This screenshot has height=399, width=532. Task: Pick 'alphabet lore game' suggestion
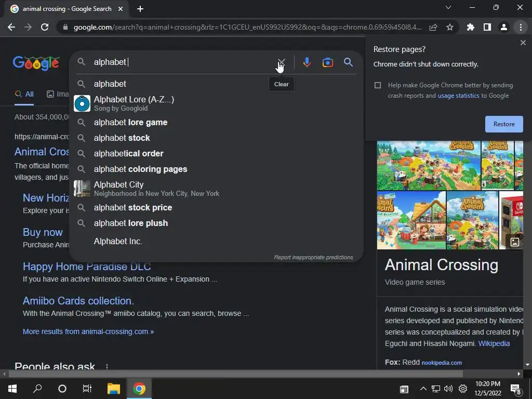click(216, 123)
